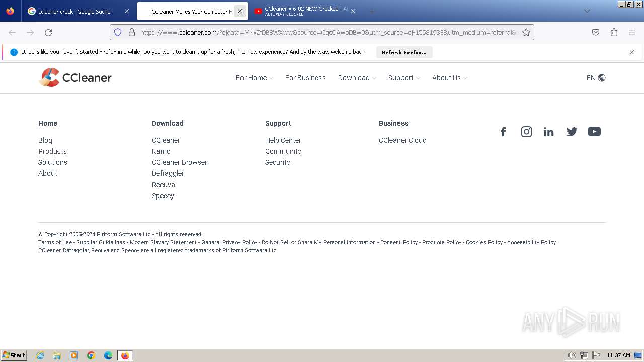
Task: Close the Google Suche tab
Action: click(x=126, y=11)
